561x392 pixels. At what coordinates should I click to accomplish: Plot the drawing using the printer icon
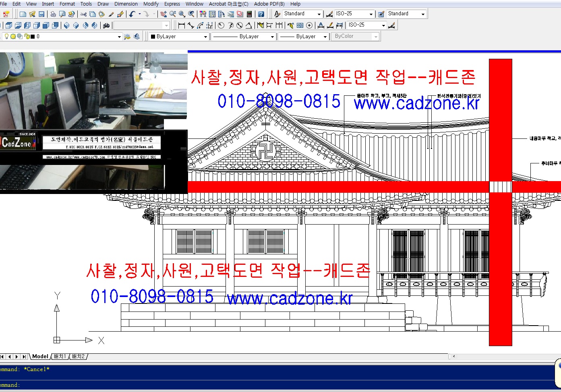click(x=53, y=14)
